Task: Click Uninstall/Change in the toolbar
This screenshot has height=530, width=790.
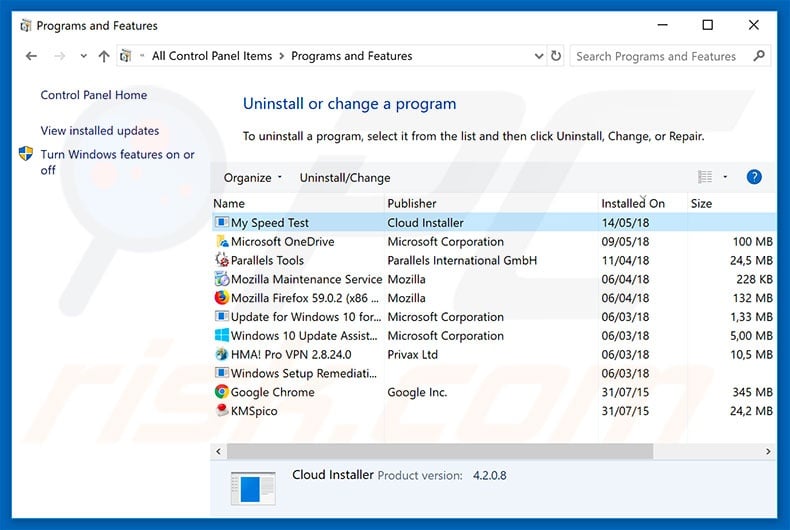Action: [x=345, y=178]
